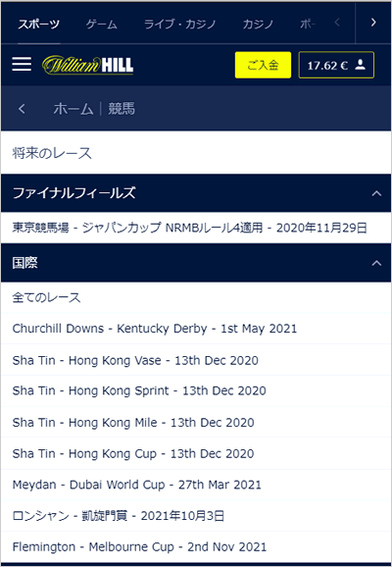Go to the カジノ tab
Image resolution: width=392 pixels, height=567 pixels.
259,25
